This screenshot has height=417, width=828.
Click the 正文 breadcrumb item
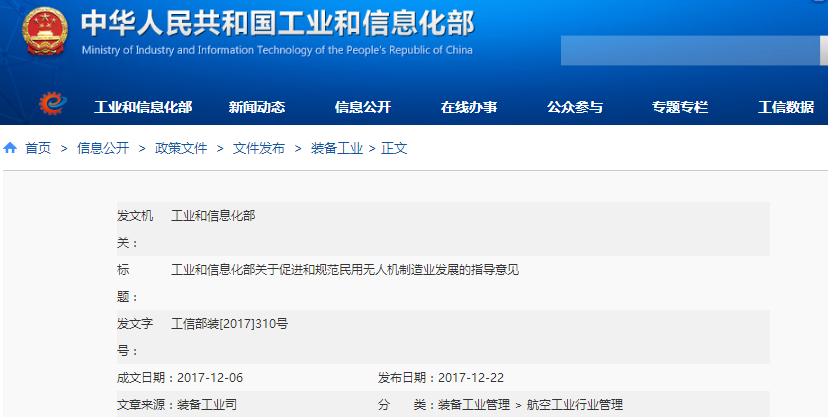click(394, 148)
